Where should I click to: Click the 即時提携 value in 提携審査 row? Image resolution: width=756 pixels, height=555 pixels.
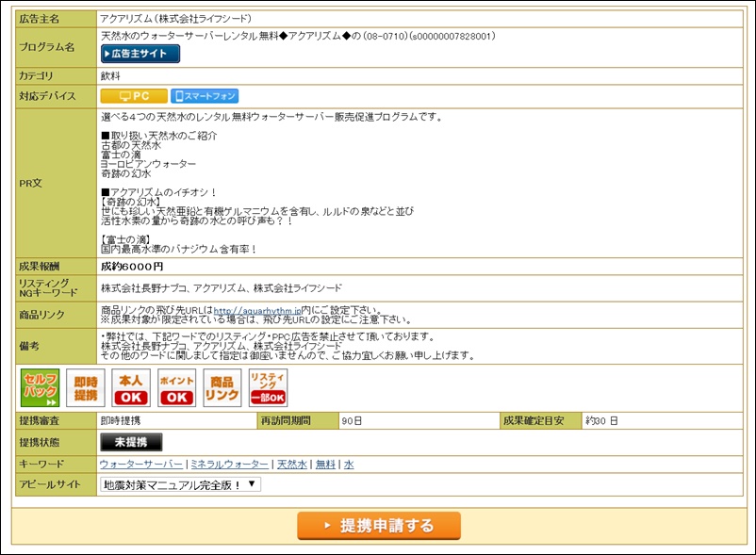coord(121,420)
